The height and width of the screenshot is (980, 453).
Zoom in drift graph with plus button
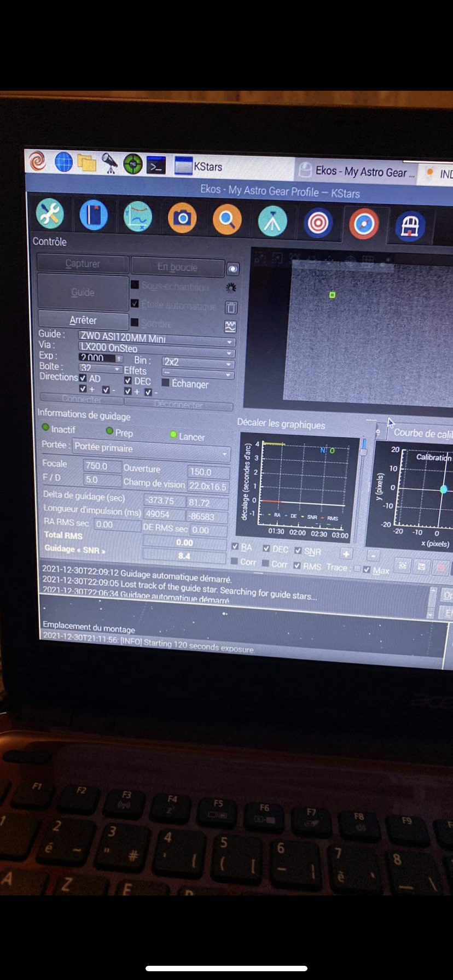click(x=346, y=554)
